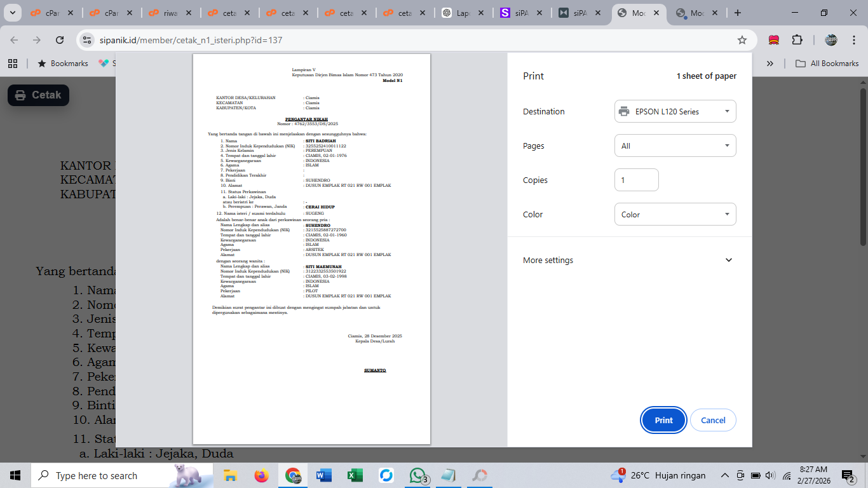
Task: Open the All Bookmarks folder
Action: 827,64
